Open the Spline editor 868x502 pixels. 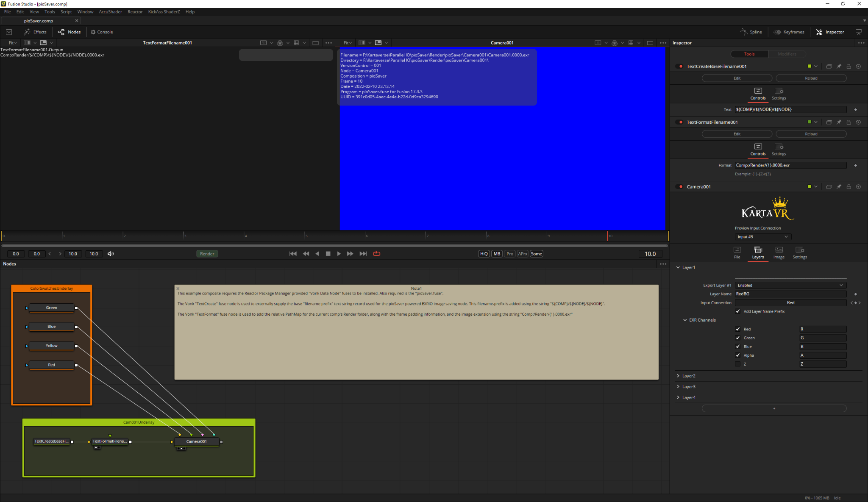751,32
